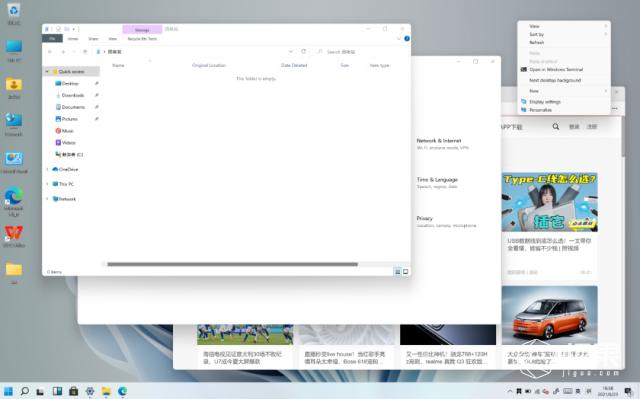Select Desktop in Quick access
Image resolution: width=640 pixels, height=399 pixels.
70,83
